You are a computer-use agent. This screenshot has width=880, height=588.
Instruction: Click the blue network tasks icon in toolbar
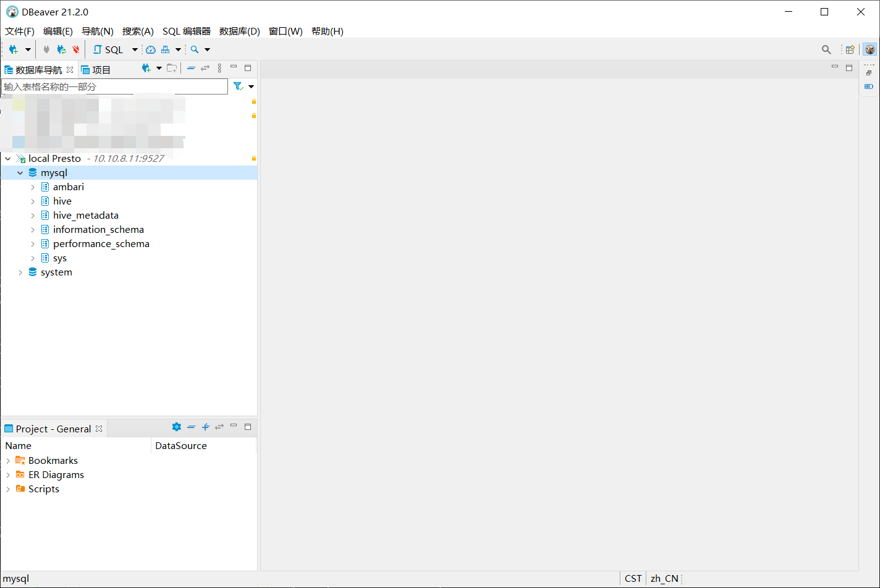166,49
